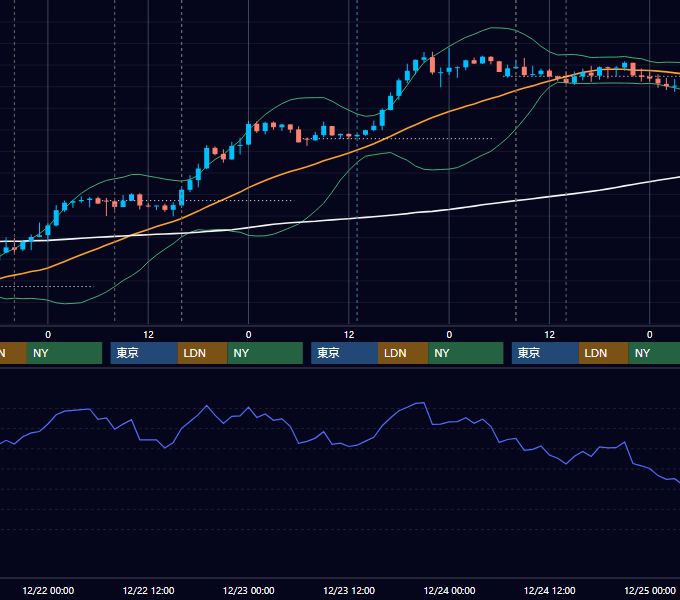Select the NY session block spanning 12/25 00:00
Screen dimensions: 680x600
tap(654, 353)
